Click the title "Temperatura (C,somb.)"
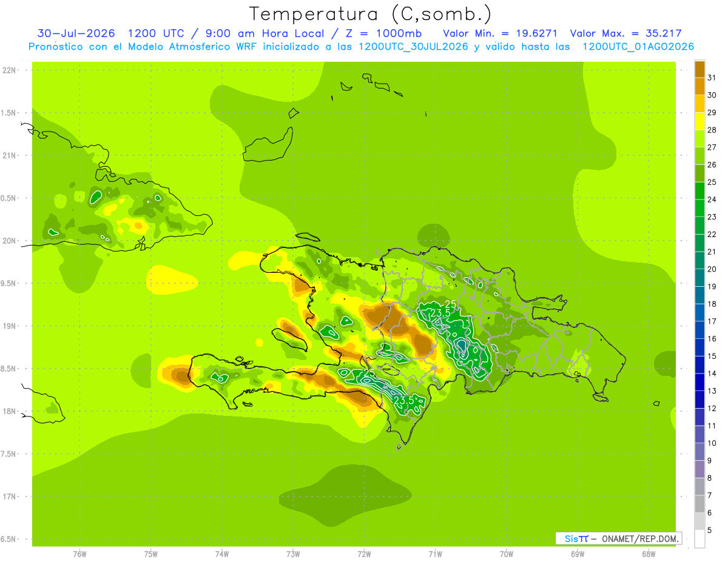This screenshot has height=562, width=728. (370, 14)
